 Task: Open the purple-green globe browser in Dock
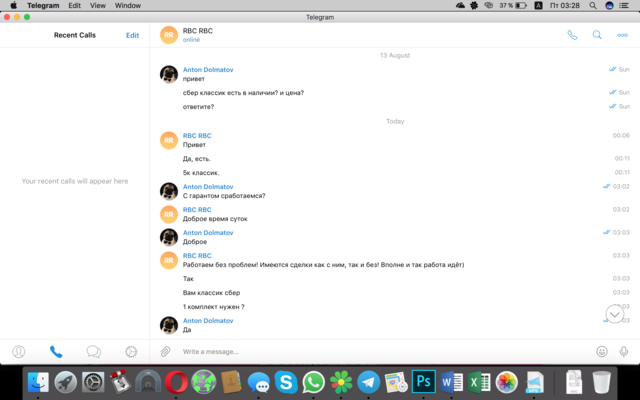pos(204,382)
